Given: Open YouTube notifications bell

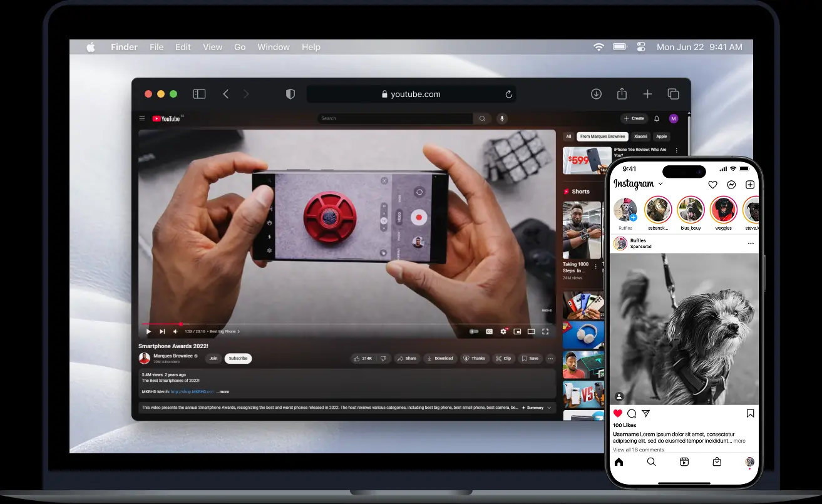Looking at the screenshot, I should [x=657, y=118].
